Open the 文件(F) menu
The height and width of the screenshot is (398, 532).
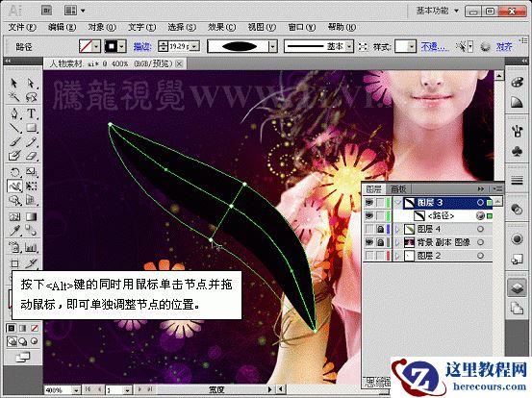coord(22,27)
